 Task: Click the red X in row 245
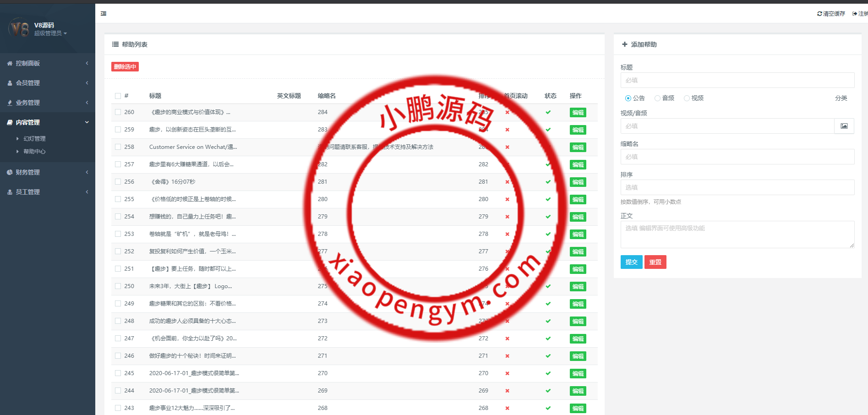507,373
